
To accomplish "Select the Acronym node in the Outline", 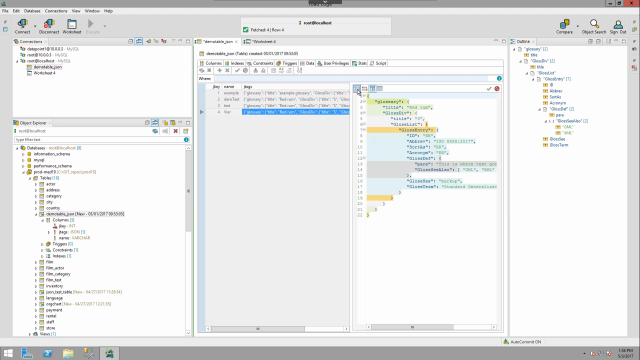I will coord(557,103).
